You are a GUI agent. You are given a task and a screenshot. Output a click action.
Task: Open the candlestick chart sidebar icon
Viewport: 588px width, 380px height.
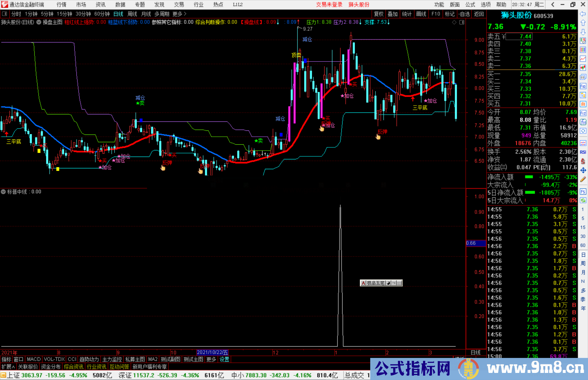pos(583,68)
